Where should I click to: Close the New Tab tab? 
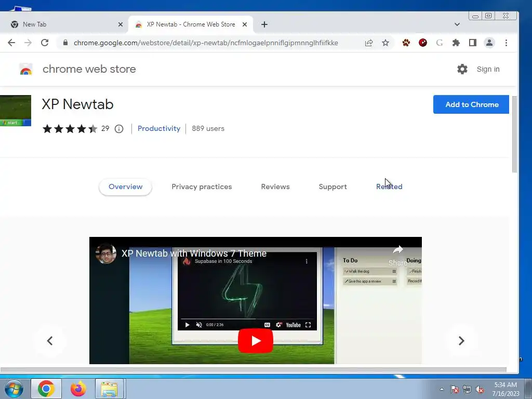pos(121,24)
